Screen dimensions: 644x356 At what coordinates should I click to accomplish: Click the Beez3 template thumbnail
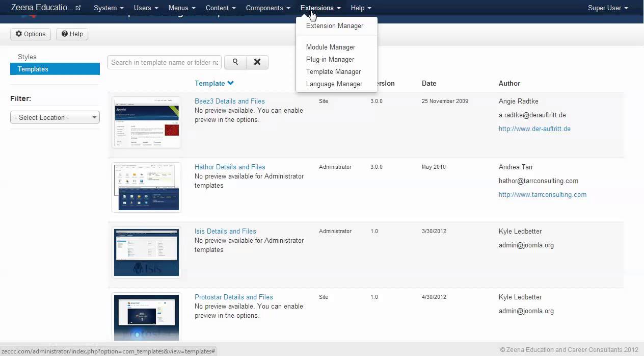pyautogui.click(x=146, y=122)
